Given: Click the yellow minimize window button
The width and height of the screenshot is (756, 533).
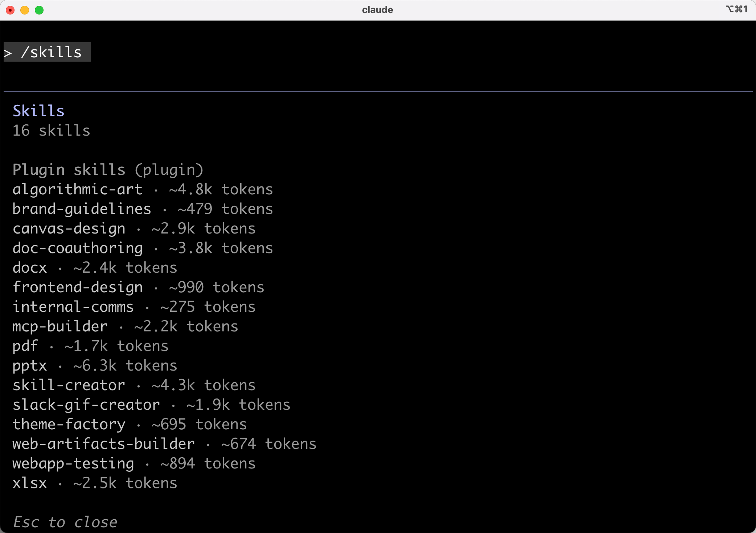Looking at the screenshot, I should tap(25, 10).
